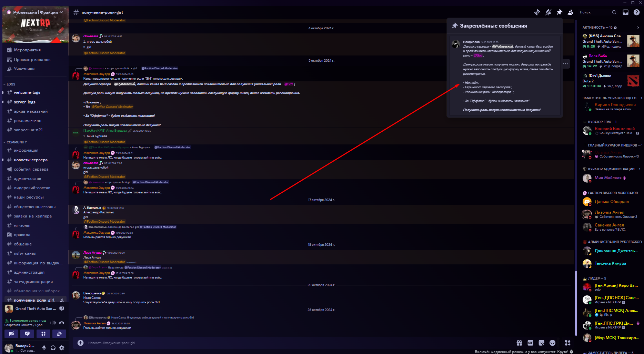Open activities launcher in voice panel
The image size is (644, 354).
pos(43,334)
